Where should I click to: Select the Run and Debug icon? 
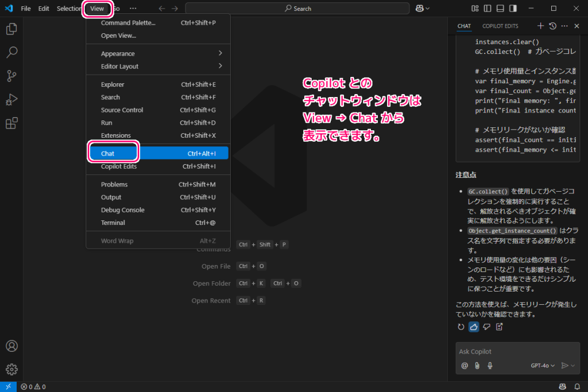11,99
